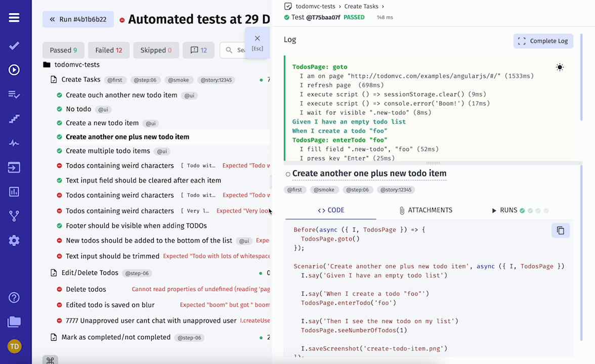Click the status circle beside the test title

click(288, 174)
